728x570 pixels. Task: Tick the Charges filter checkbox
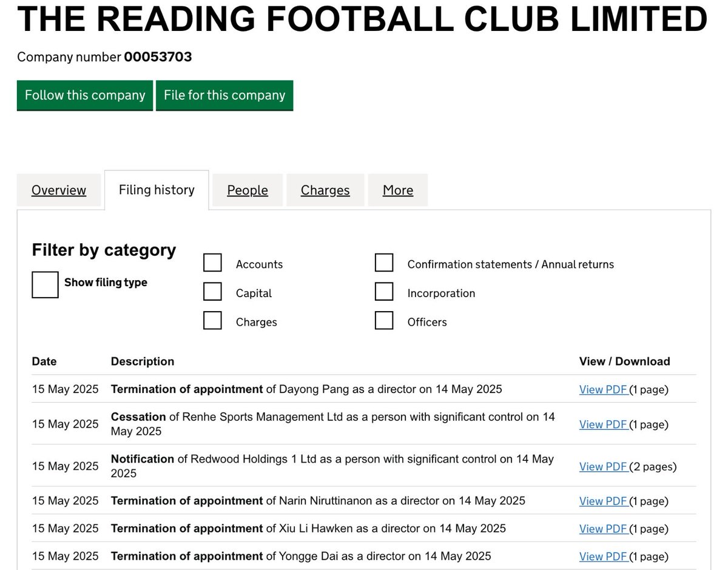(x=212, y=321)
